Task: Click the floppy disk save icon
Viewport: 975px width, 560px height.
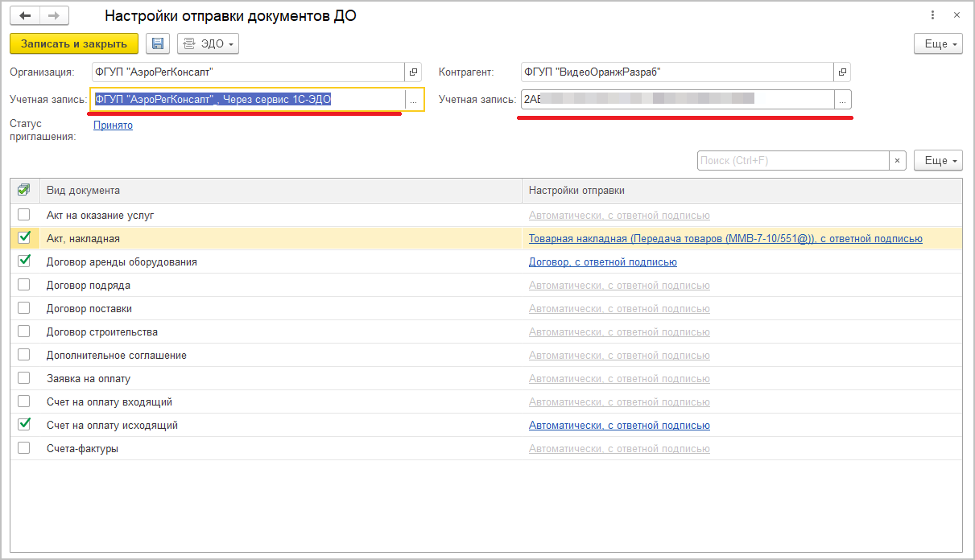Action: (x=158, y=43)
